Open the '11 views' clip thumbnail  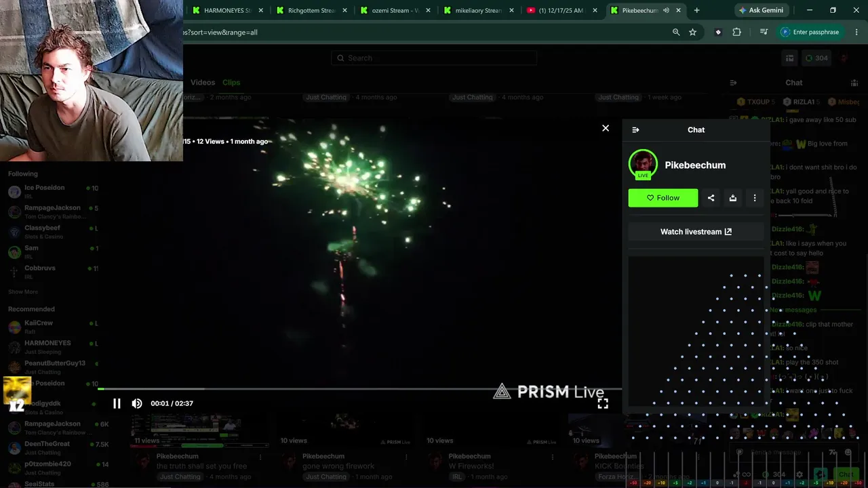199,430
